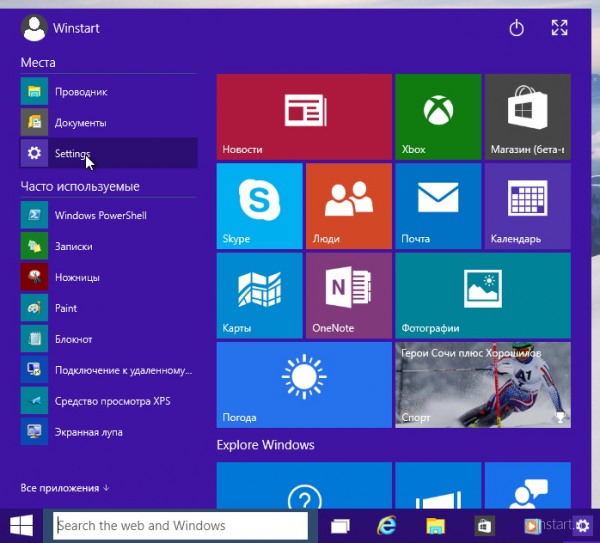Open the Спорт news thumbnail tile
Image resolution: width=600 pixels, height=543 pixels.
click(483, 384)
